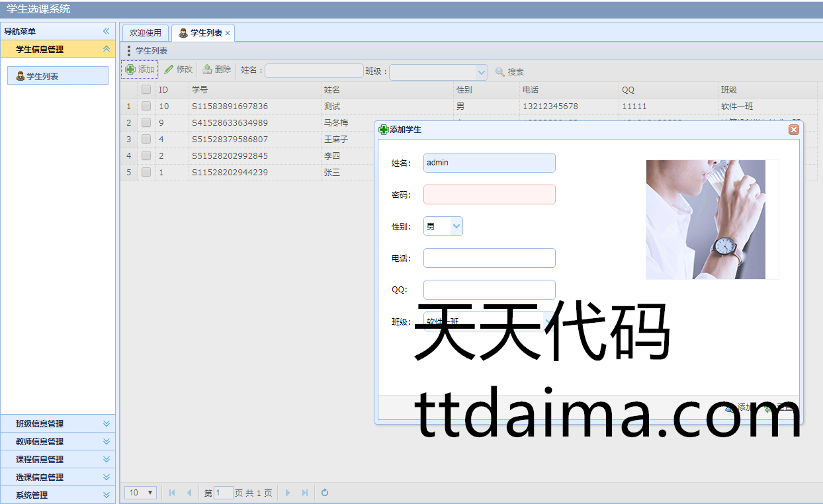
Task: Select checkbox for student 张三 row
Action: (x=146, y=172)
